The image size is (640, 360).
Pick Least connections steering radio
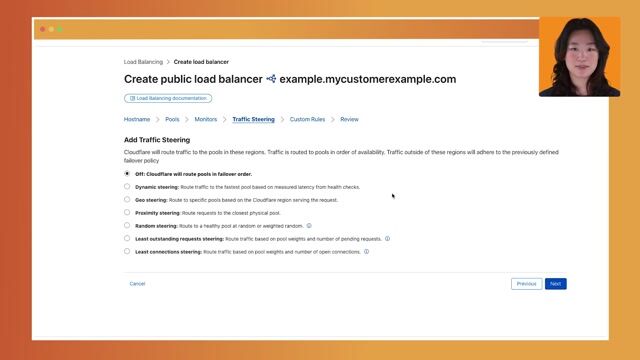click(x=127, y=251)
